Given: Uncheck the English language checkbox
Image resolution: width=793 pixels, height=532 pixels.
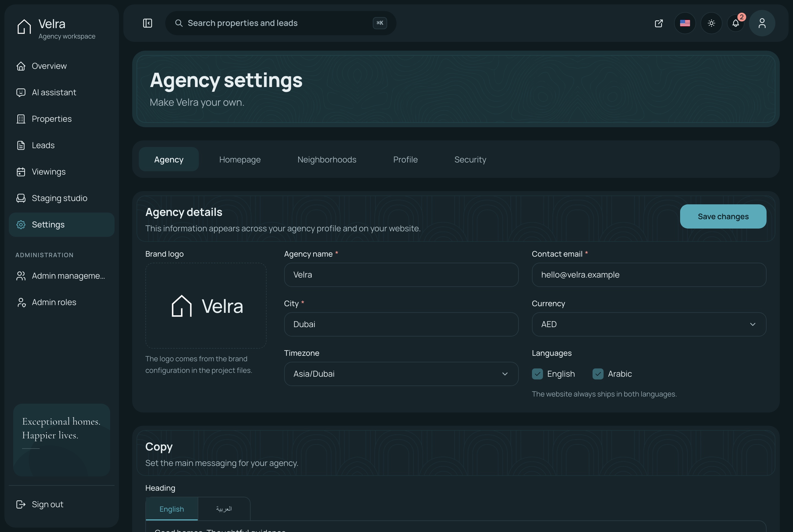Looking at the screenshot, I should (537, 374).
